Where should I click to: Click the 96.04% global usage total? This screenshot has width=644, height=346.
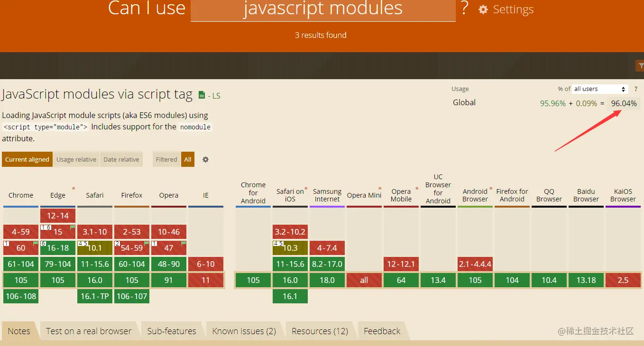624,103
